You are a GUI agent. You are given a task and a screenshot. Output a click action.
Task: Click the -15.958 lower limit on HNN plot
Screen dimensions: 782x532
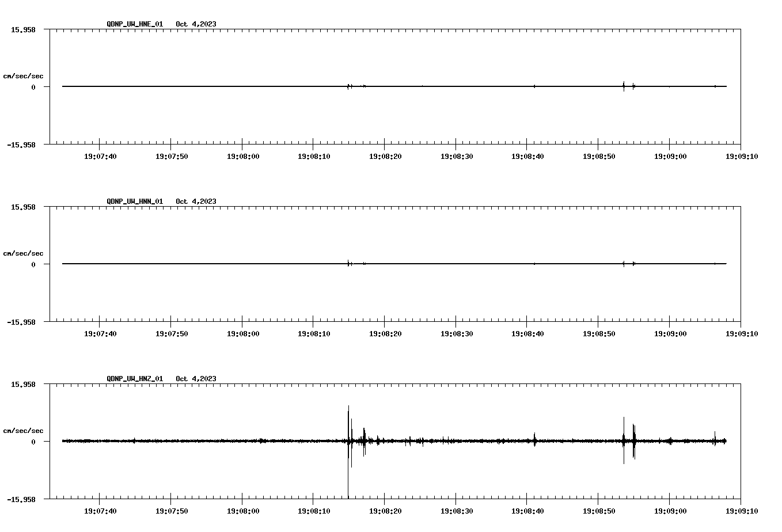click(x=21, y=322)
